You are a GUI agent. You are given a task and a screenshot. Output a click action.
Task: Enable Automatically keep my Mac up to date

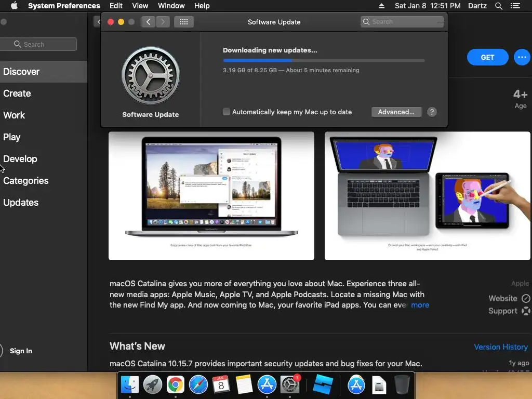click(227, 112)
